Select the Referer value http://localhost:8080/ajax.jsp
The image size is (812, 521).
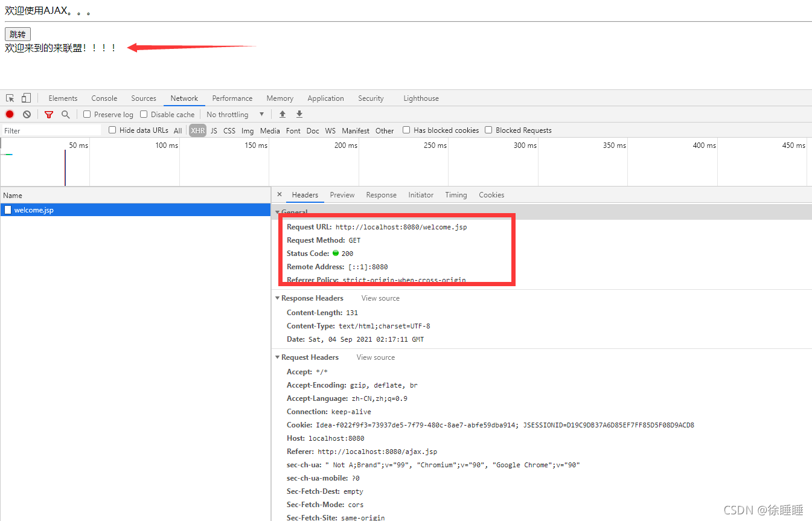pyautogui.click(x=377, y=452)
